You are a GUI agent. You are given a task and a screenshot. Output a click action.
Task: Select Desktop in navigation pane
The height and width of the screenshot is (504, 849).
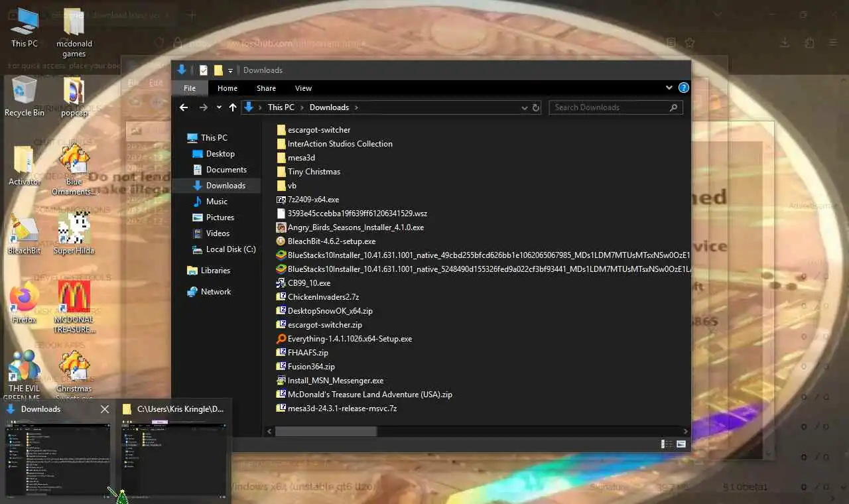point(213,154)
